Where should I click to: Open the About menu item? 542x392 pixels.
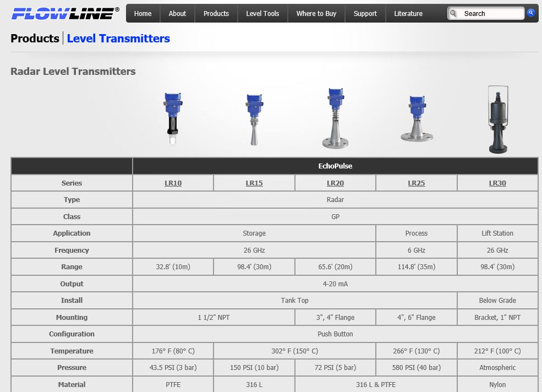[x=177, y=14]
